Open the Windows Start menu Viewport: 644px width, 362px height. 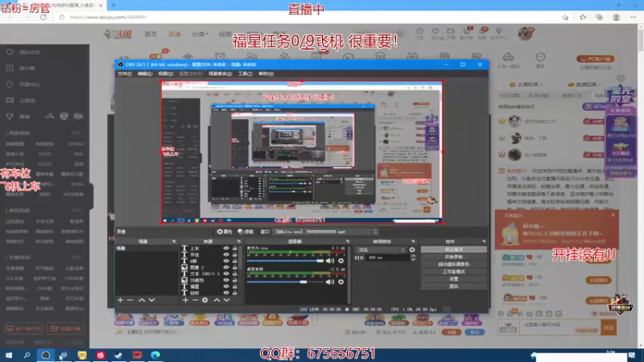point(8,355)
